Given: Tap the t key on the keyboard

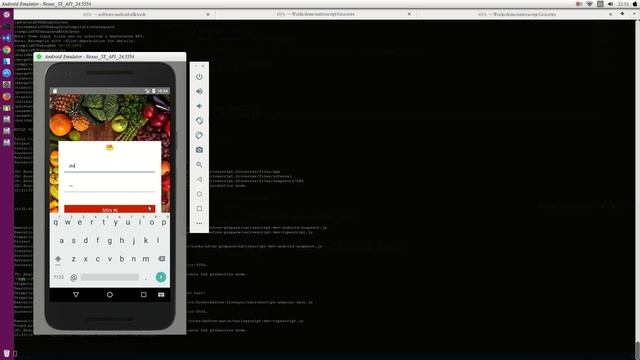Looking at the screenshot, I should pos(104,222).
